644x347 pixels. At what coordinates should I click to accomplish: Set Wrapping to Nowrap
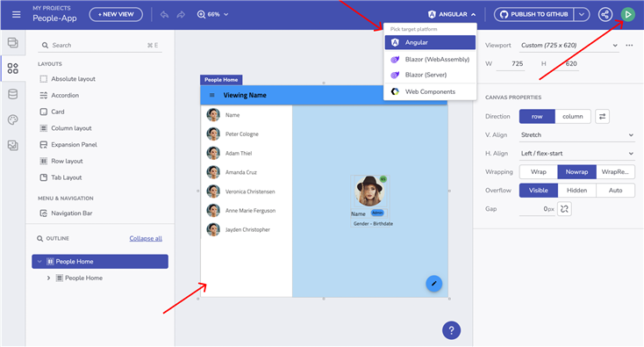coord(576,172)
